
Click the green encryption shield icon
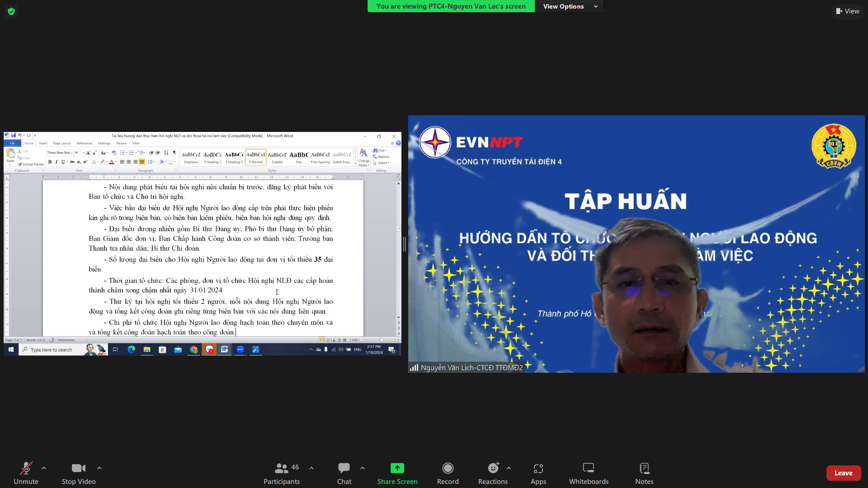(11, 11)
